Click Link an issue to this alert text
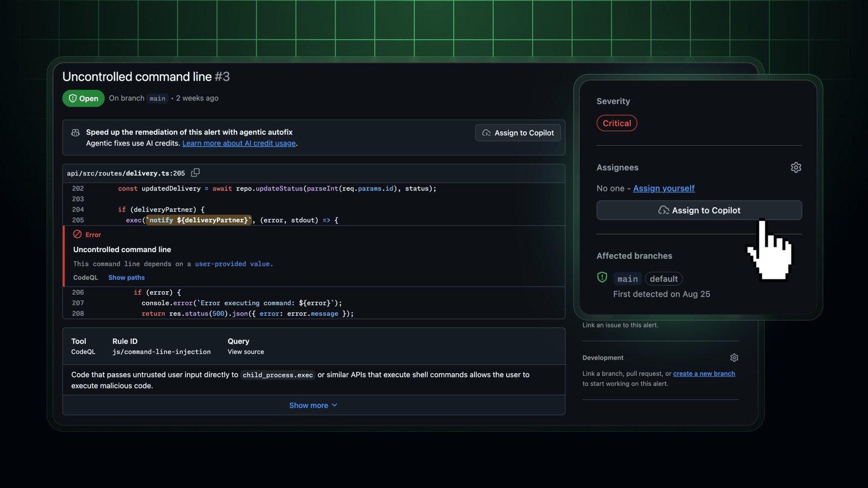 (x=620, y=325)
